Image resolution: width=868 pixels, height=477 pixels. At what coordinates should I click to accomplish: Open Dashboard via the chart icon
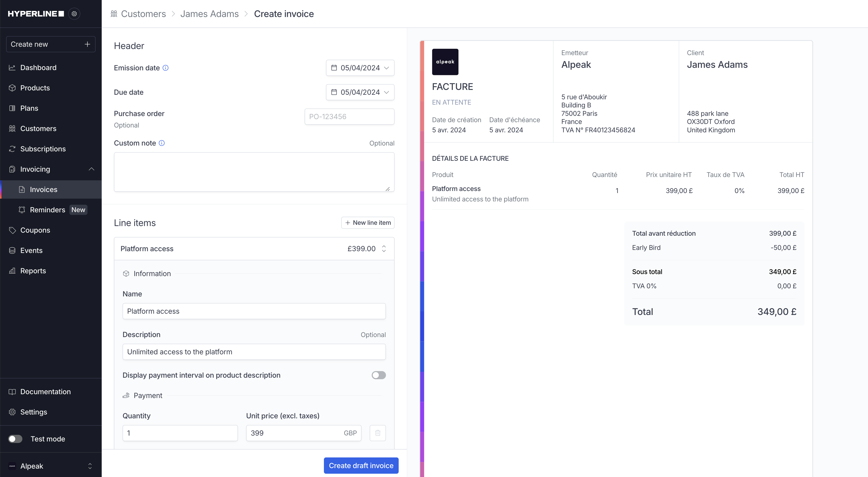(12, 68)
